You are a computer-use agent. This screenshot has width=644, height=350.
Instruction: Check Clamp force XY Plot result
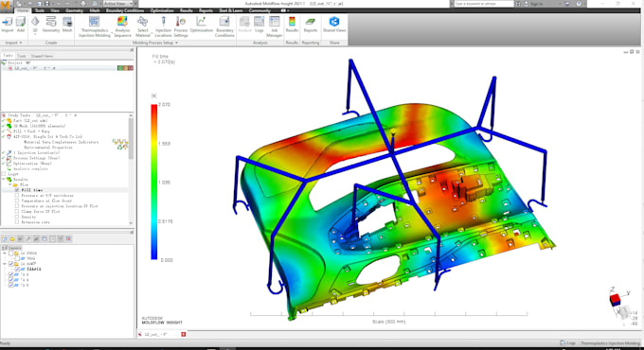[17, 211]
